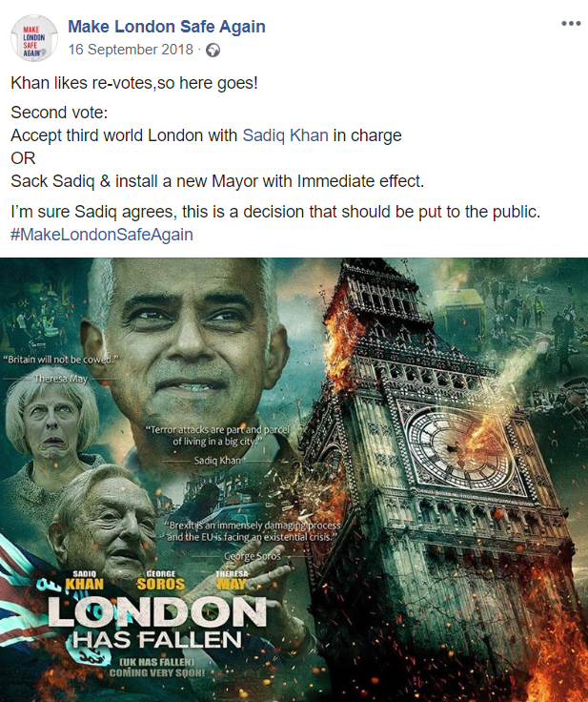Follow the Sadiq Khan tagged link
The height and width of the screenshot is (702, 588).
pos(286,135)
